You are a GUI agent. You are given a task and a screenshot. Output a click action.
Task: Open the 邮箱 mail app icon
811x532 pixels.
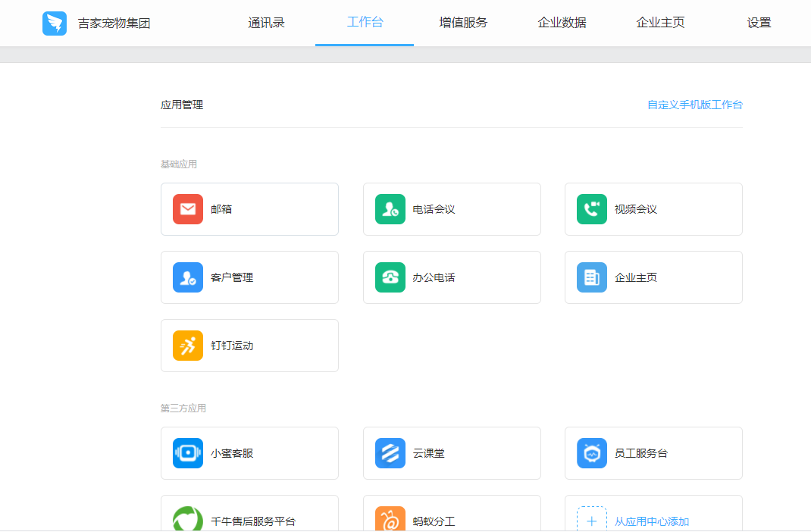pos(188,209)
